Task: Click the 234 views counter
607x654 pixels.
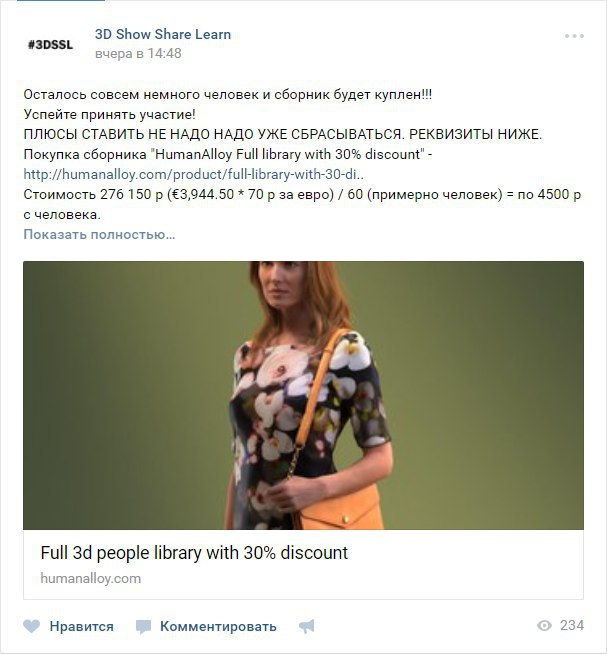Action: (x=572, y=625)
